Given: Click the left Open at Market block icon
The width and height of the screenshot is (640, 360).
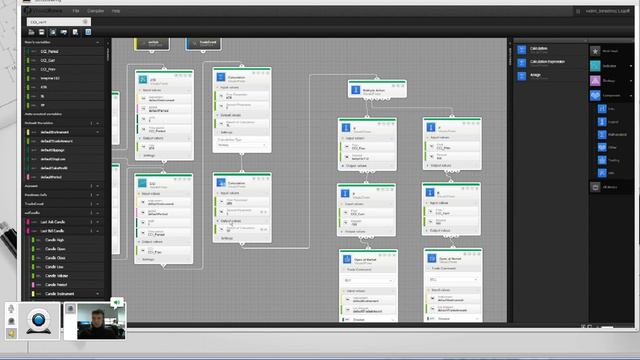Looking at the screenshot, I should [347, 259].
